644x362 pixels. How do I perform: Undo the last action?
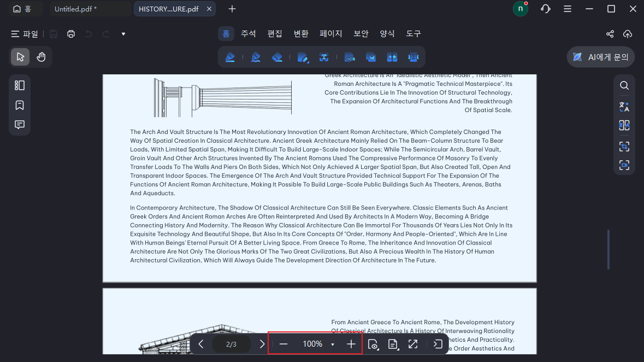[x=88, y=34]
